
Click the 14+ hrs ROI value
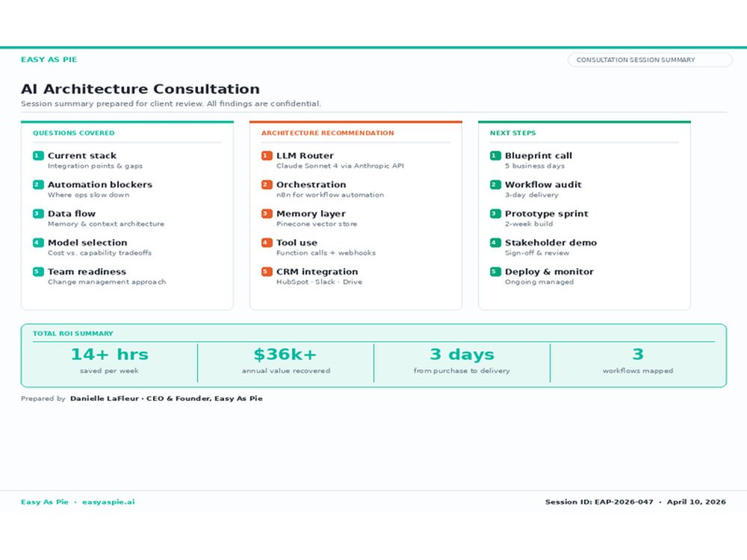pyautogui.click(x=110, y=354)
